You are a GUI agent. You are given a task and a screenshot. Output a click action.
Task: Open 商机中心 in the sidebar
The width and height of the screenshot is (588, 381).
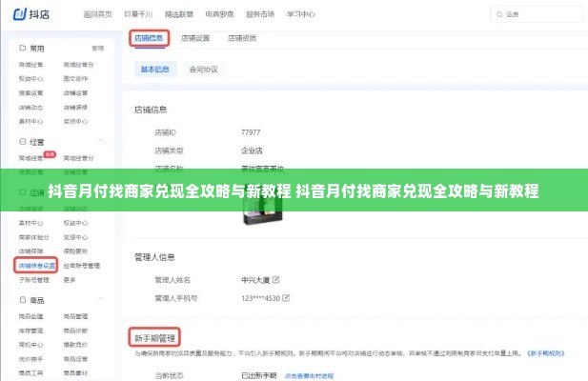click(x=30, y=345)
